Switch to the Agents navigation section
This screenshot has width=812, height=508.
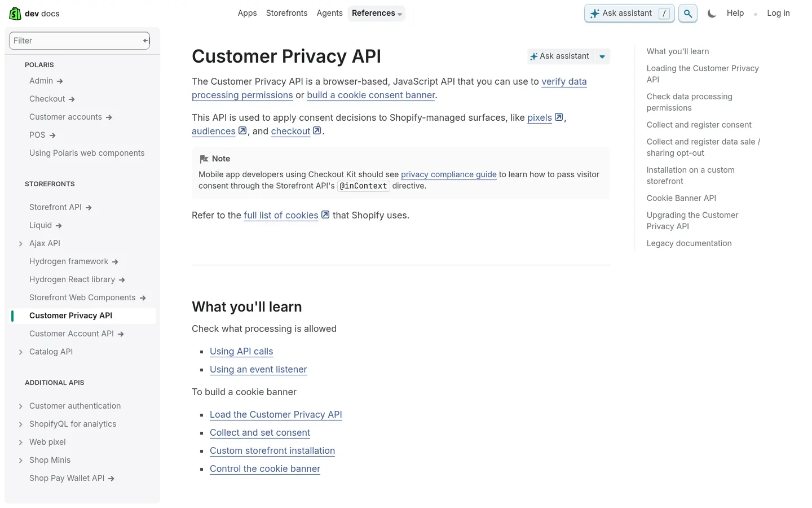click(x=330, y=13)
